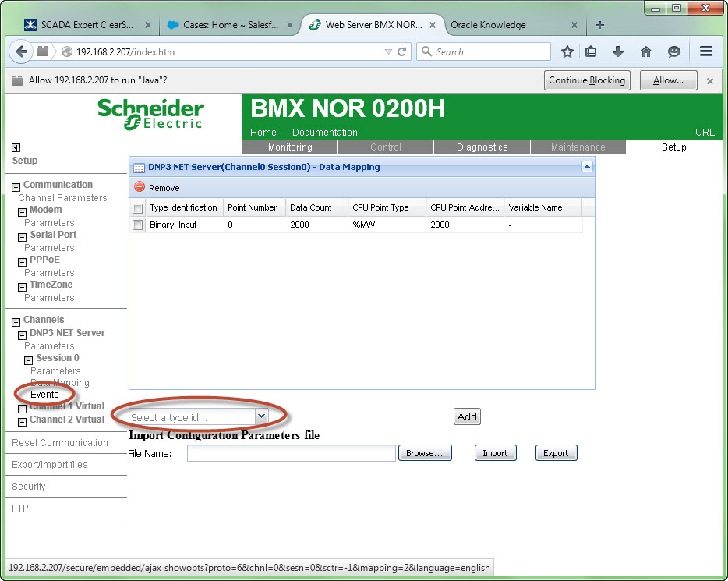Viewport: 728px width, 581px height.
Task: Click the Allow... Java button
Action: tap(668, 80)
